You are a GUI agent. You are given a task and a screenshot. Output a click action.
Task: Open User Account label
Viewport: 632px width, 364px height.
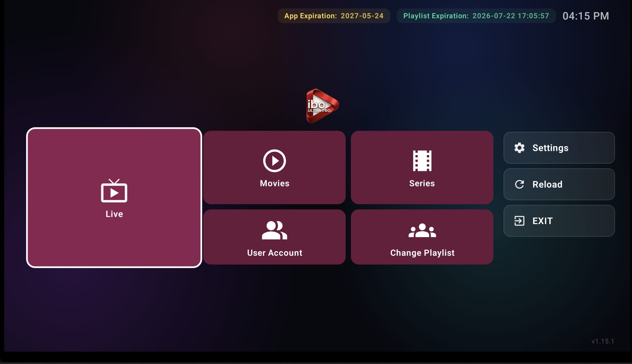(275, 253)
